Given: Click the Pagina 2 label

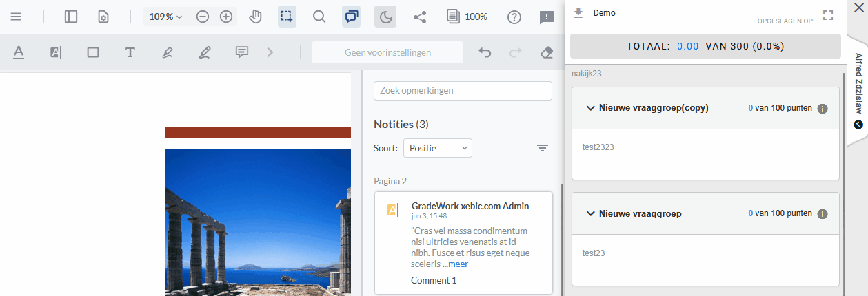Looking at the screenshot, I should [390, 181].
